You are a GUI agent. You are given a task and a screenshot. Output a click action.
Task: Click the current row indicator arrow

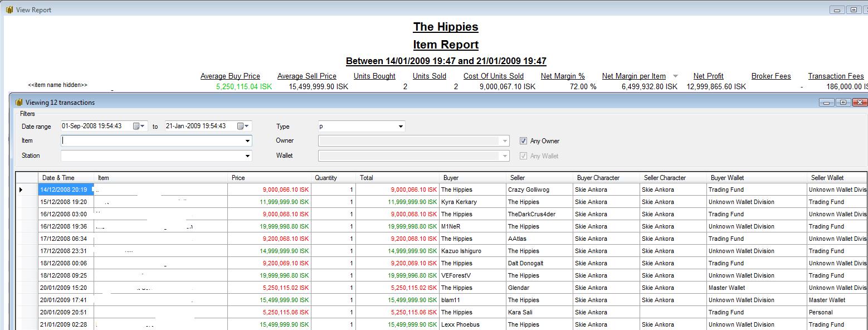coord(21,190)
